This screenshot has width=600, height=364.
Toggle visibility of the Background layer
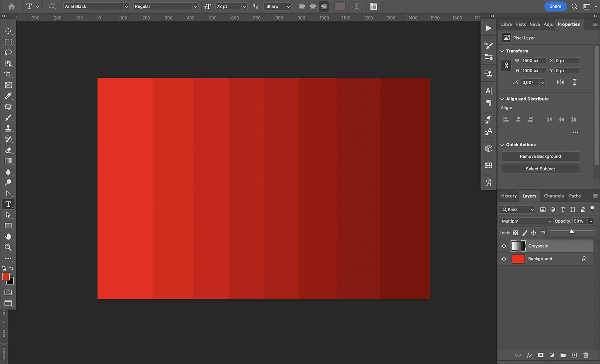pos(504,259)
